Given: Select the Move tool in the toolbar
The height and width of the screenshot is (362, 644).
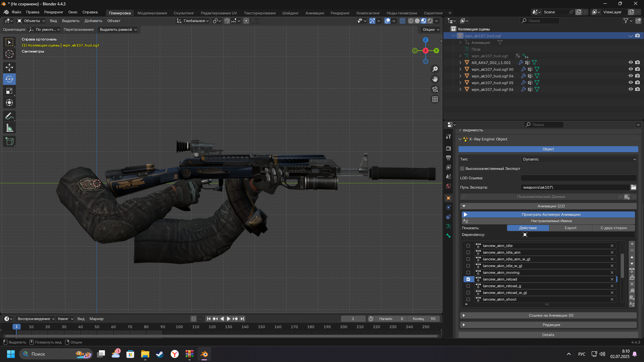Looking at the screenshot, I should [x=9, y=67].
